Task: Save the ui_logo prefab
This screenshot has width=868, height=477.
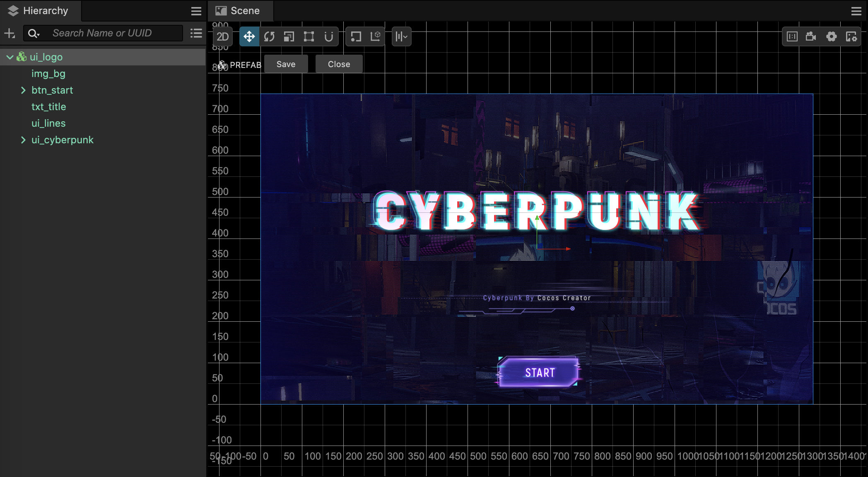Action: [286, 64]
